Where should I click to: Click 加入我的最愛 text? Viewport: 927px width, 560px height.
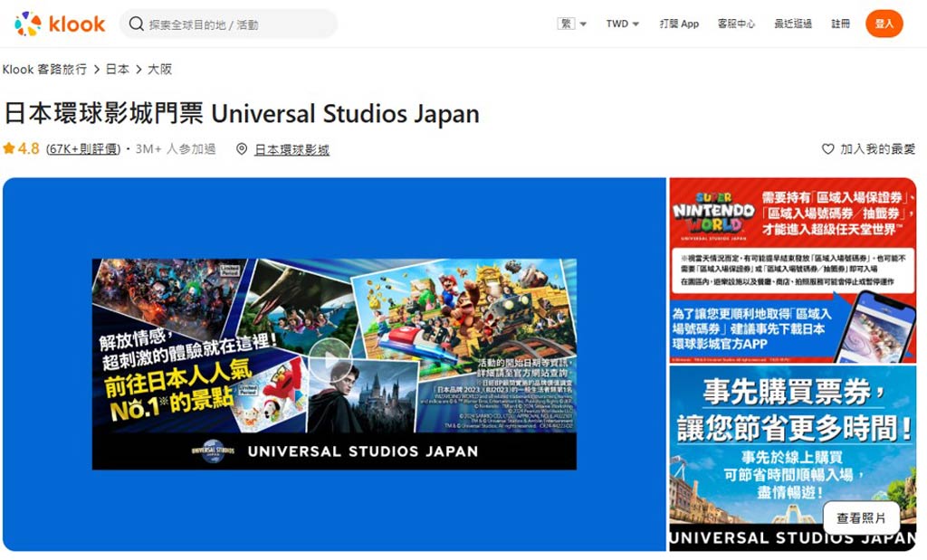pyautogui.click(x=877, y=149)
